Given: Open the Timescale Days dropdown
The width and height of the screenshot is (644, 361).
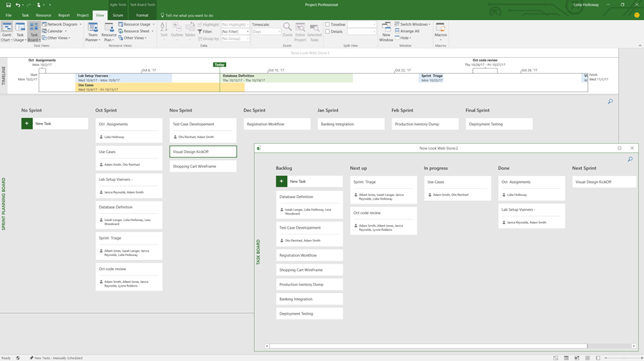Looking at the screenshot, I should pos(278,31).
